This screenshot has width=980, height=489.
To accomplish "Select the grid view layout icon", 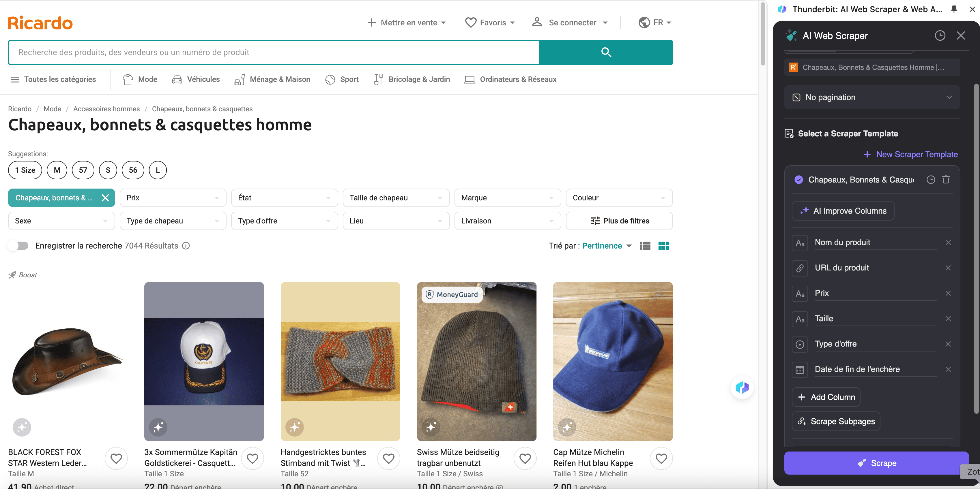I will click(x=663, y=246).
